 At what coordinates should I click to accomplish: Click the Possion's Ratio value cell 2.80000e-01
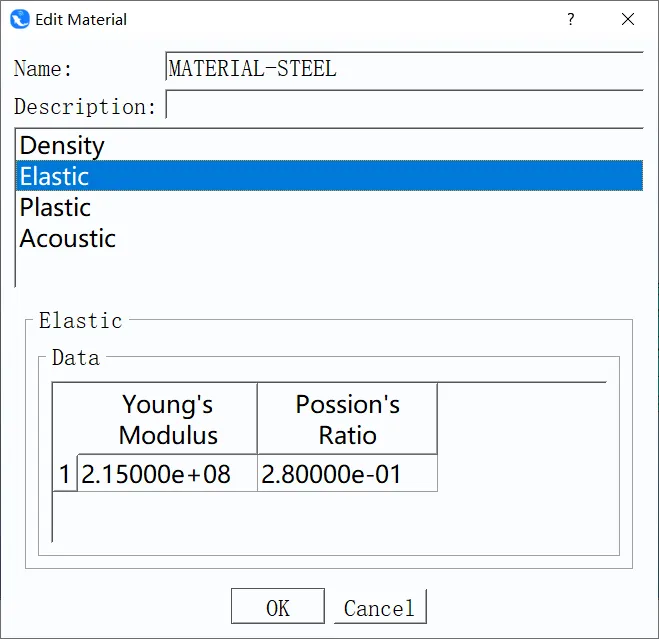[347, 474]
